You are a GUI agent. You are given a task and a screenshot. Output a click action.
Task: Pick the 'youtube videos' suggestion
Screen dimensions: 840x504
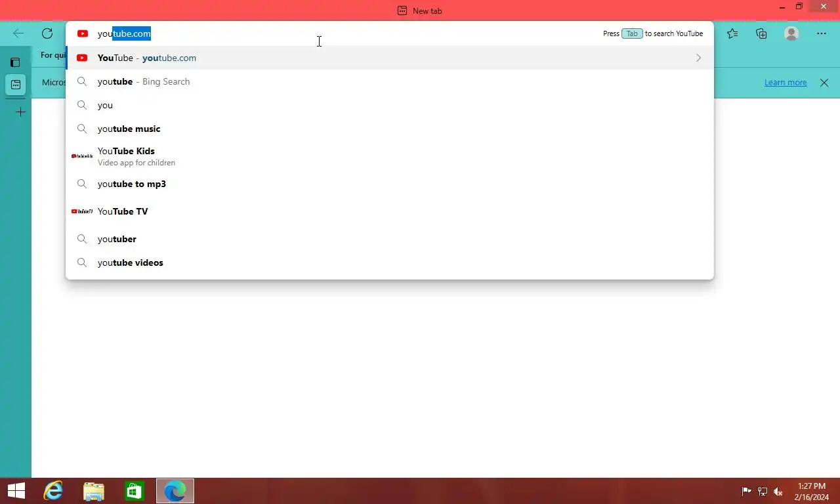tap(390, 262)
